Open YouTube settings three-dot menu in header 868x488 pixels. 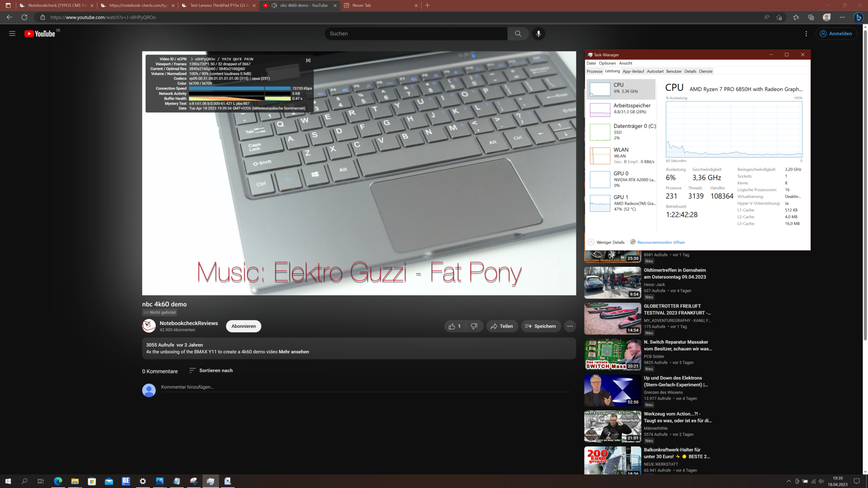point(806,33)
